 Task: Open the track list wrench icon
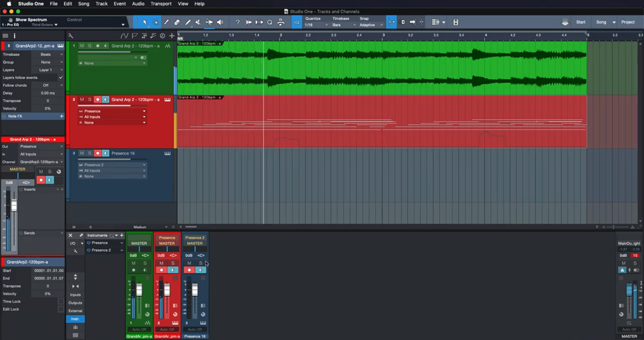(x=70, y=36)
